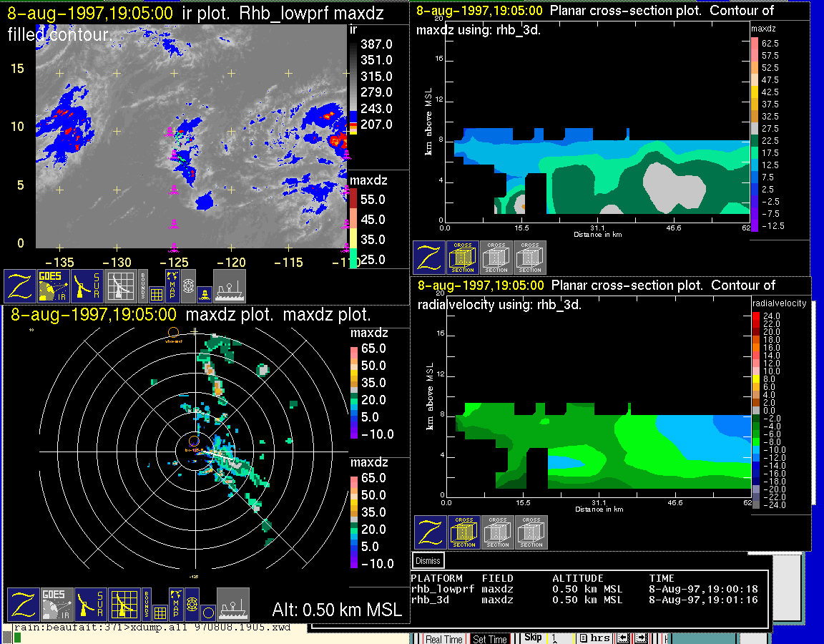Viewport: 824px width, 644px height.
Task: Toggle the buoy location overlay in top plot
Action: pyautogui.click(x=205, y=293)
